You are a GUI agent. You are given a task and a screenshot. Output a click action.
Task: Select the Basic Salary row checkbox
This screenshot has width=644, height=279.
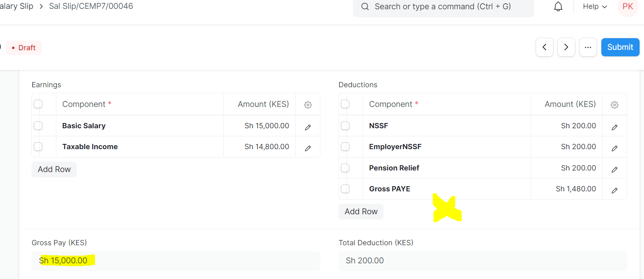(38, 126)
